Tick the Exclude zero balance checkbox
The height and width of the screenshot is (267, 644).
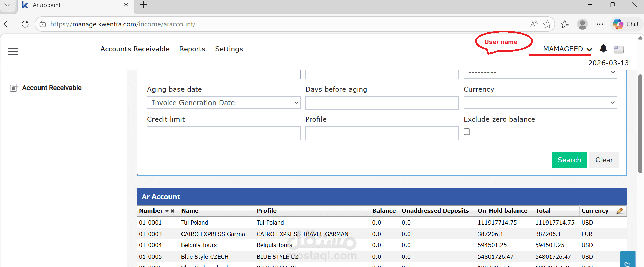(467, 131)
